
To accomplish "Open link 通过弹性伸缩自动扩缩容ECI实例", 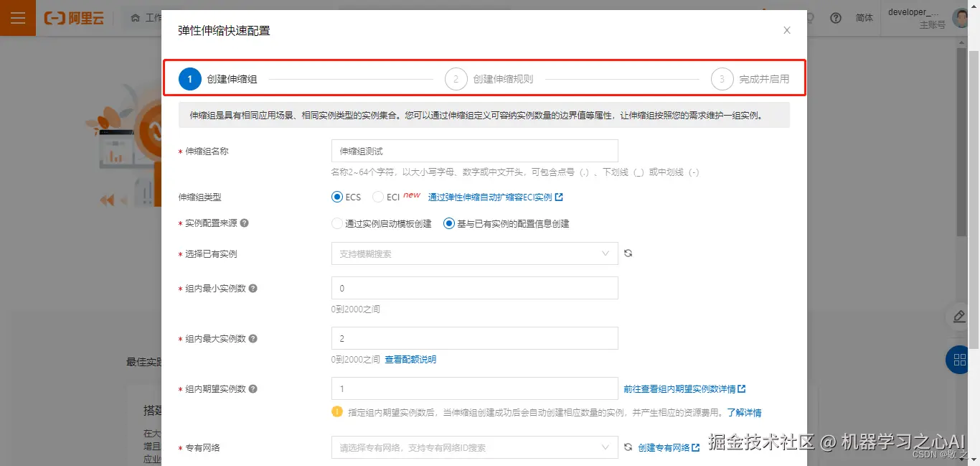I will [x=496, y=197].
